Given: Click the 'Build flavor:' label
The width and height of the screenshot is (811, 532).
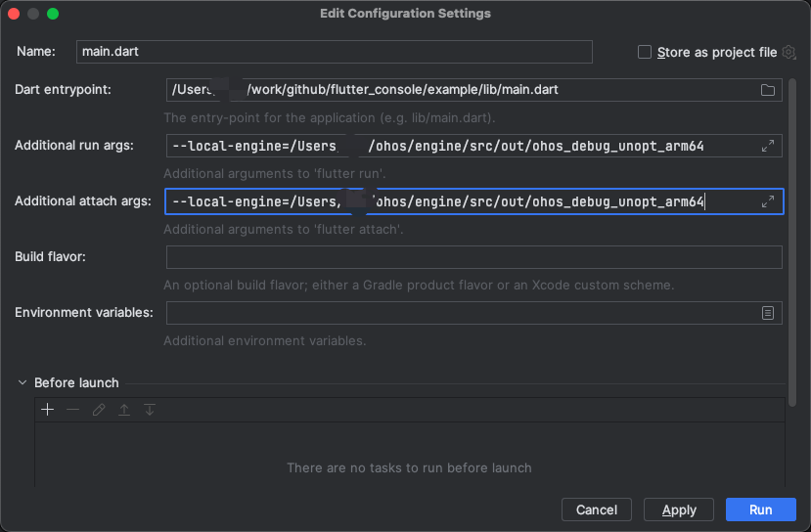Looking at the screenshot, I should click(x=50, y=256).
